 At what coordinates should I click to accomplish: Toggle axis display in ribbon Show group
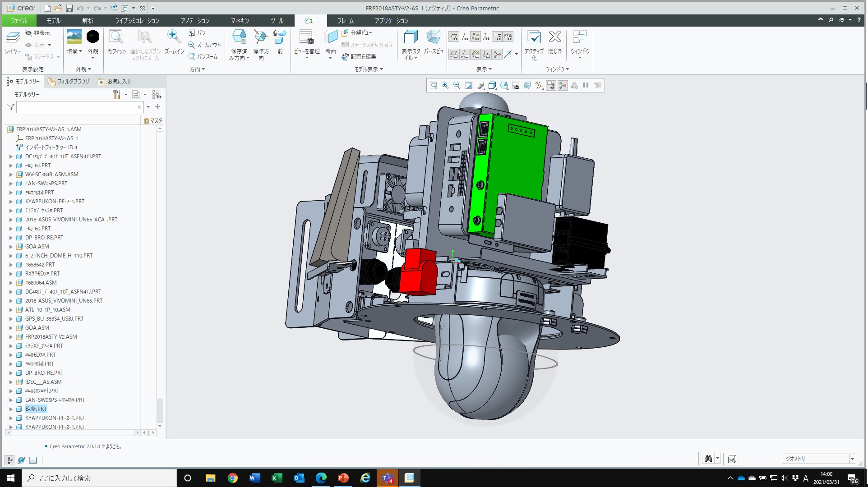click(x=465, y=37)
